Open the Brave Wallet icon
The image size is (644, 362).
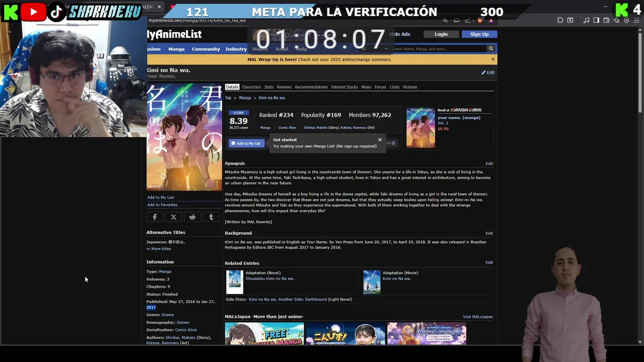pos(606,20)
